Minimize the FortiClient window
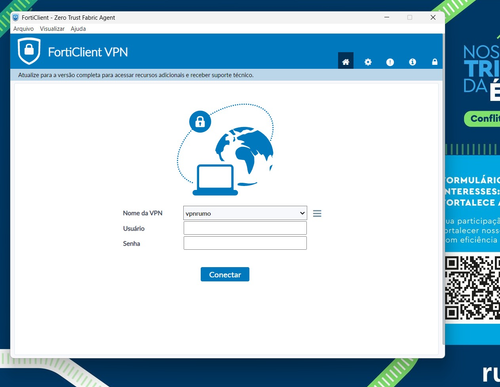 click(387, 17)
